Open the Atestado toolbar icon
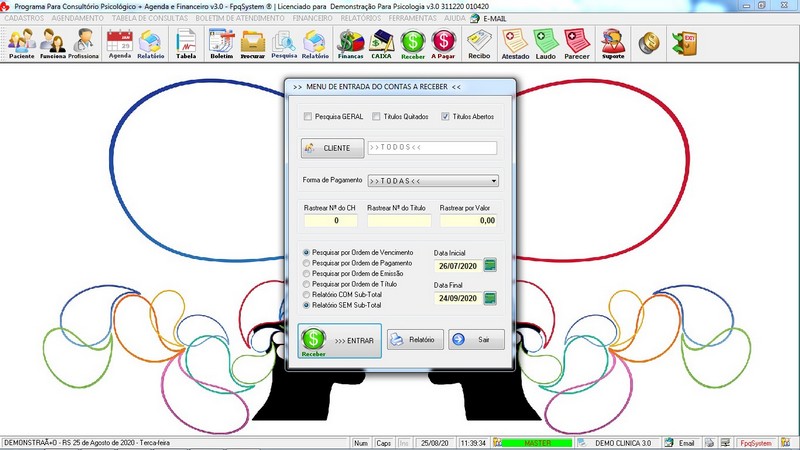This screenshot has height=450, width=800. (x=515, y=44)
